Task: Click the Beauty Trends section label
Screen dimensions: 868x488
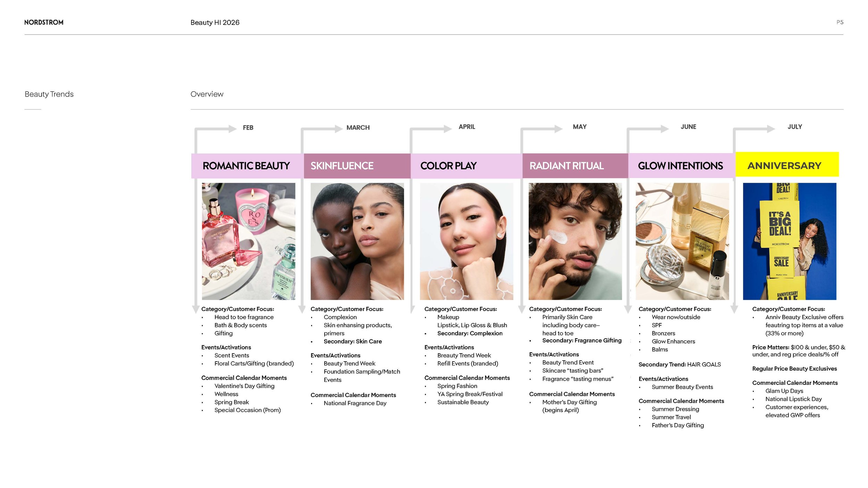Action: [x=49, y=94]
